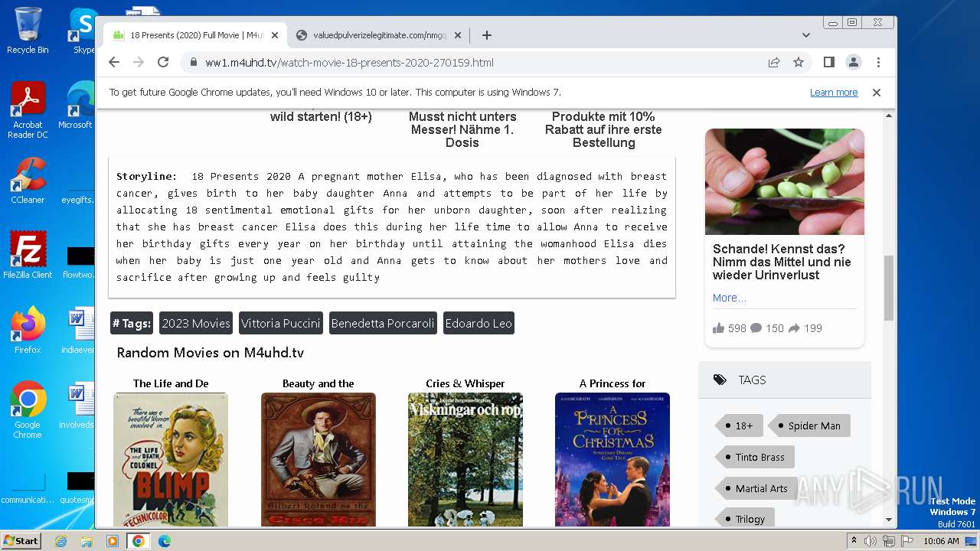
Task: Share this page via address bar icon
Action: pos(774,62)
